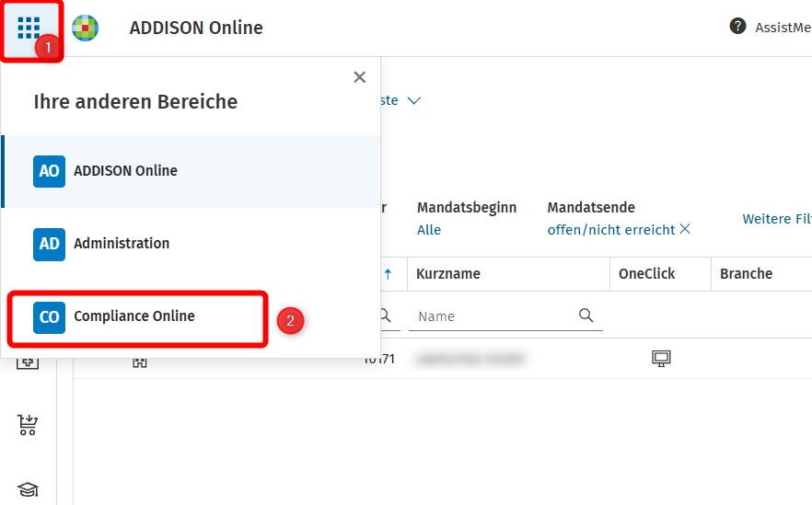Open the app switcher grid icon
Image resolution: width=812 pixels, height=505 pixels.
[29, 28]
